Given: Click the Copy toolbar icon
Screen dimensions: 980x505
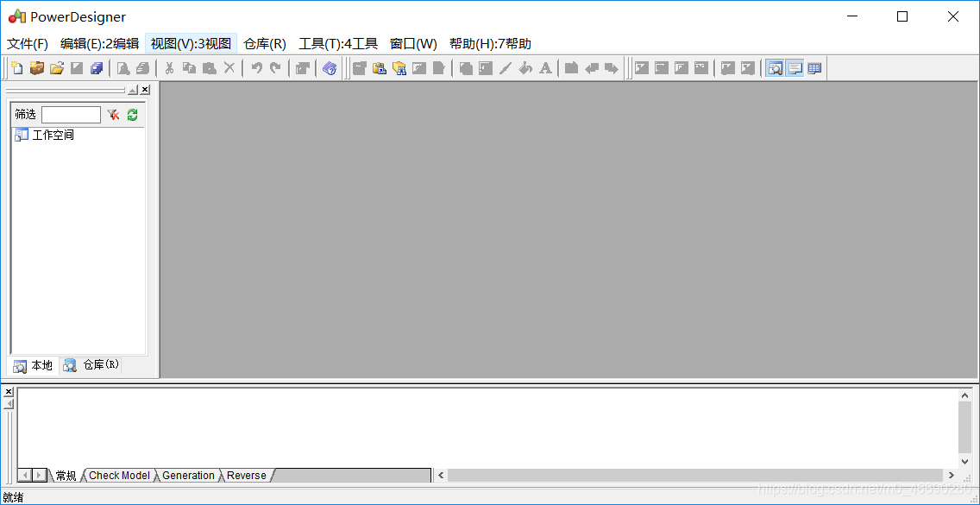Looking at the screenshot, I should (x=190, y=68).
